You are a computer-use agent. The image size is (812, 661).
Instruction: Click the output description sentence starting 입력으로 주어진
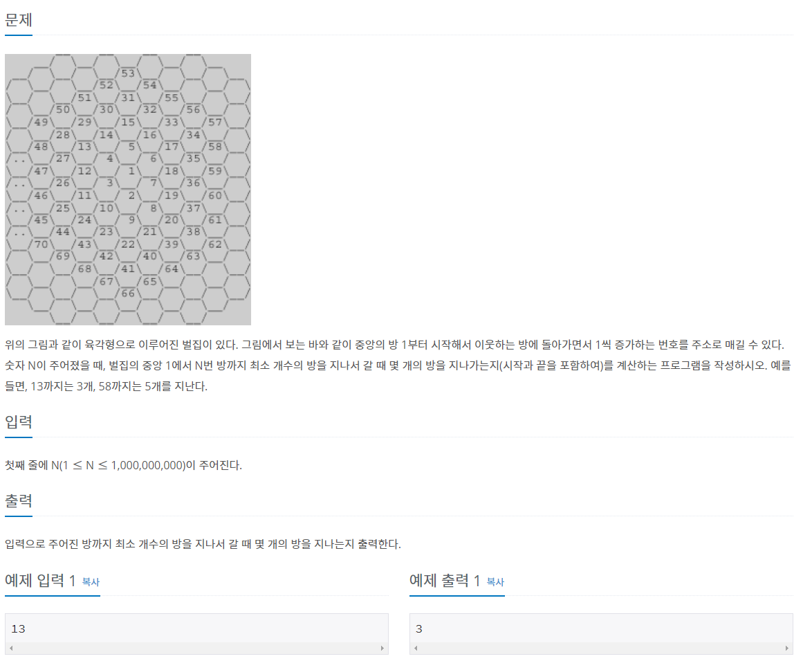point(203,544)
